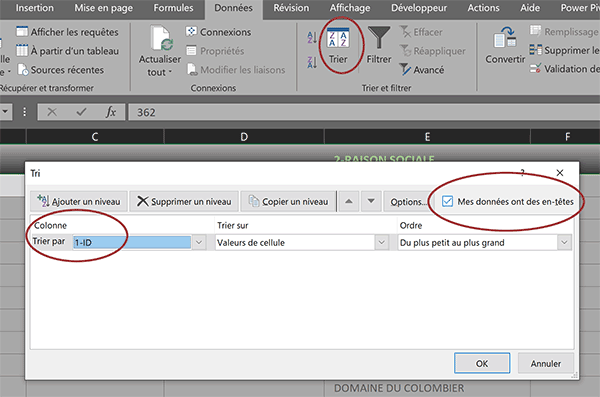Click Remplissage instantané command
This screenshot has width=600, height=397.
(x=564, y=31)
